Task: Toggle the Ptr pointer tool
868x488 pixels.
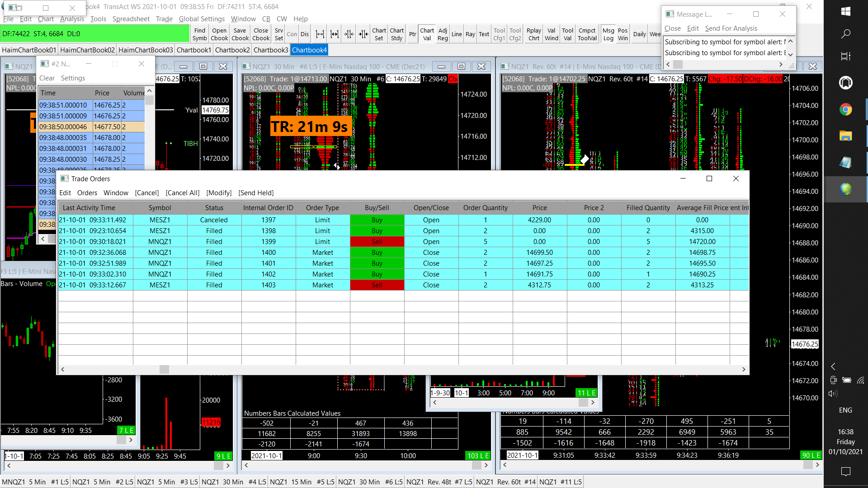Action: click(412, 34)
